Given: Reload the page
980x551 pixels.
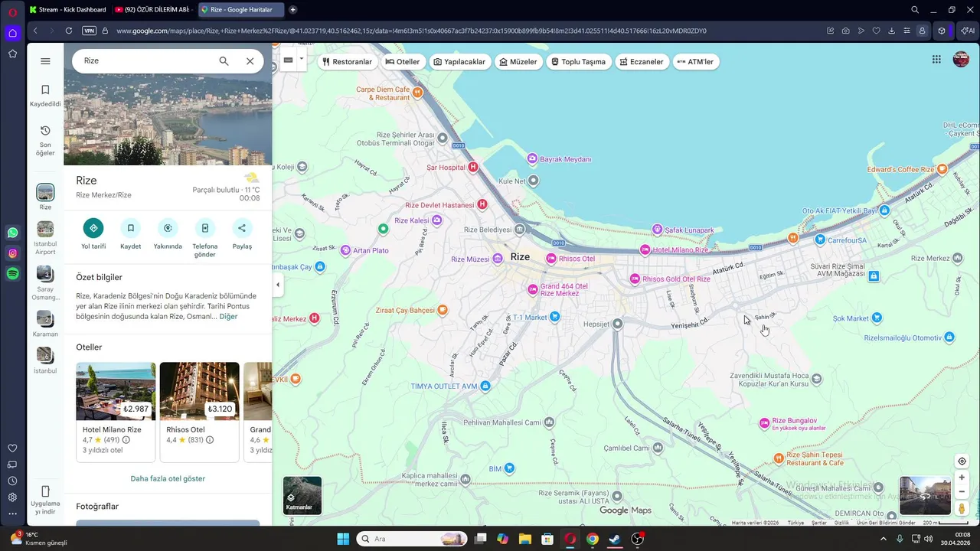Looking at the screenshot, I should click(69, 31).
